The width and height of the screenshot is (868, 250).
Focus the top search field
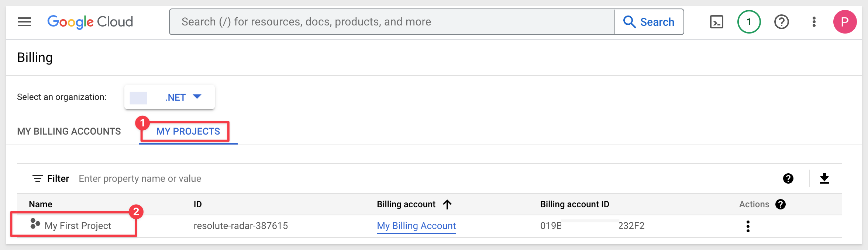point(392,22)
